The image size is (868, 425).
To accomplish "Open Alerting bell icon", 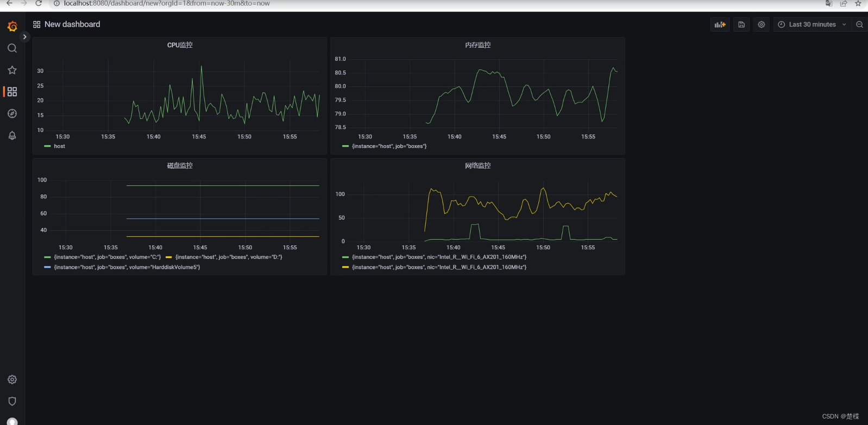I will (12, 135).
